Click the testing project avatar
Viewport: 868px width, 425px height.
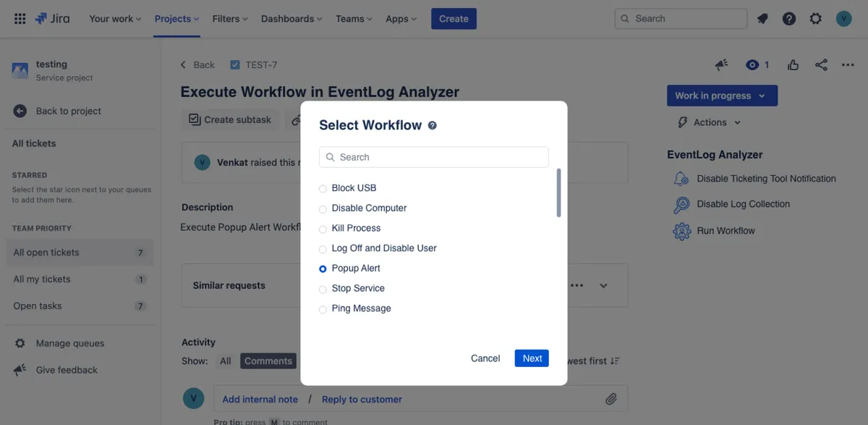pyautogui.click(x=20, y=70)
